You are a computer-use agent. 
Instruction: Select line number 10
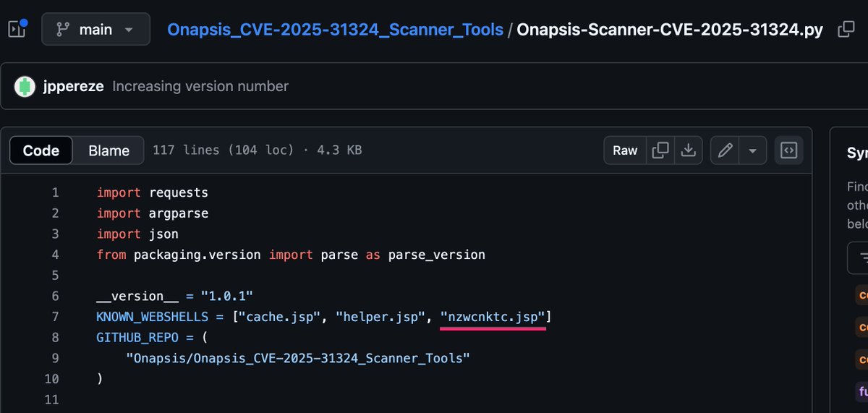[51, 379]
